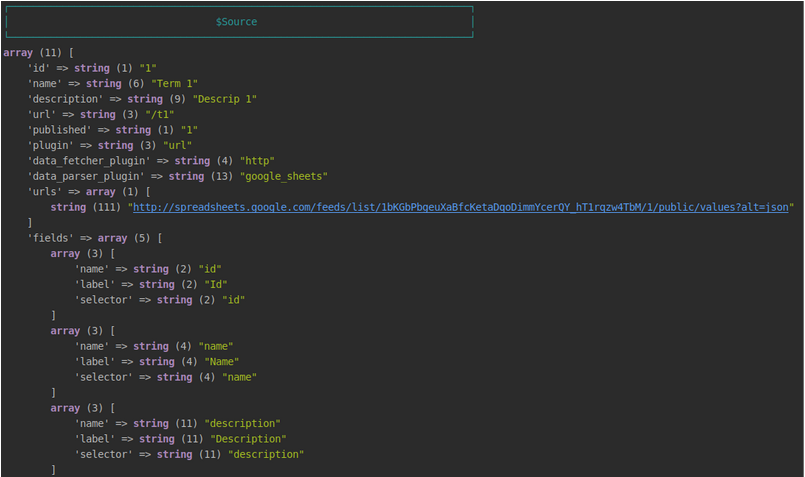
Task: Click the 'published' key row
Action: point(60,130)
